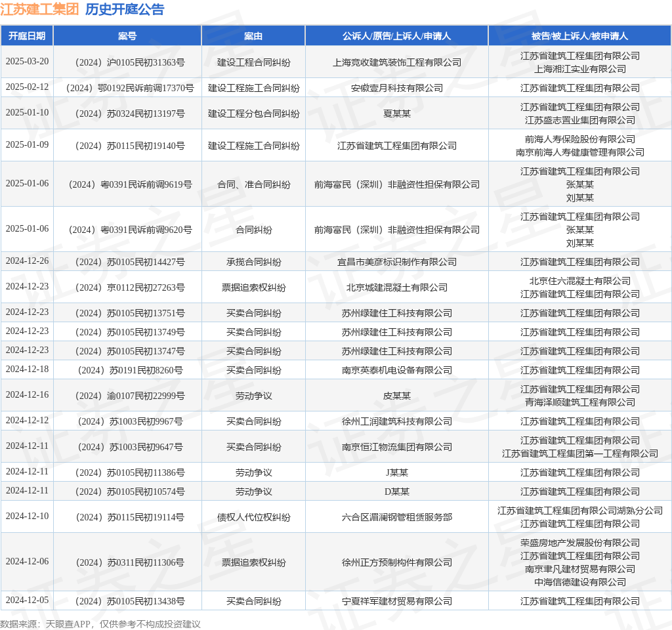
Task: Click plaintiff 安徽壹月科技有限公司
Action: point(397,89)
